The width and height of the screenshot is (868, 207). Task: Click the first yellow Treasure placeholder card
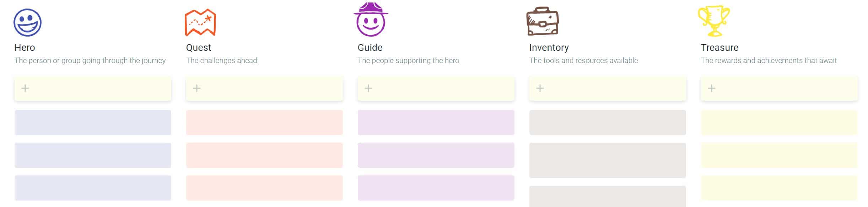[x=779, y=122]
